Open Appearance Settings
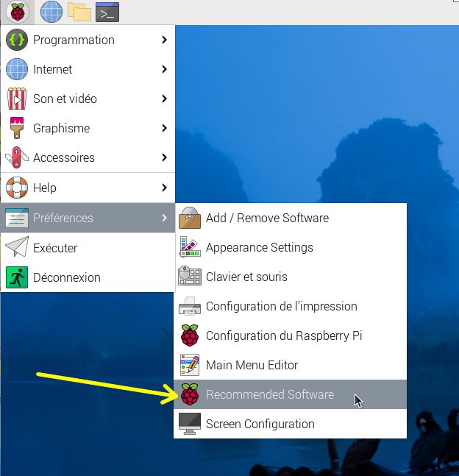459x476 pixels. [291, 247]
